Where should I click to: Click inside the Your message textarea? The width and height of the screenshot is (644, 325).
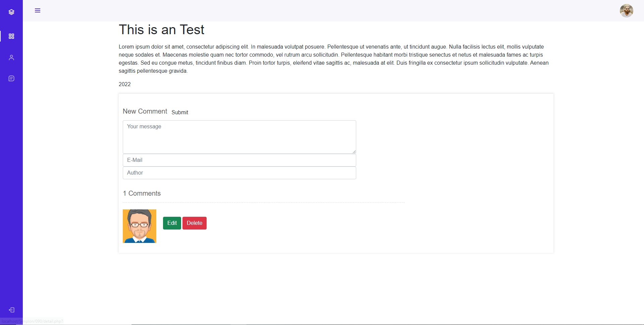click(x=239, y=137)
